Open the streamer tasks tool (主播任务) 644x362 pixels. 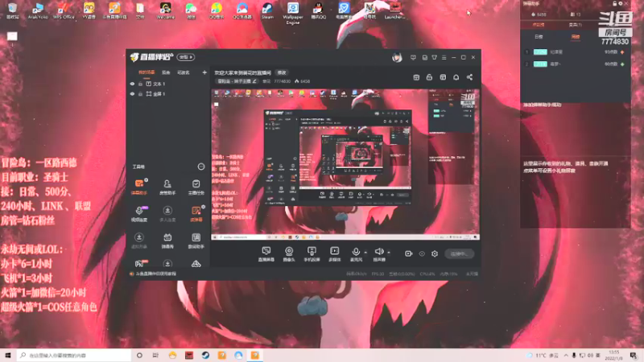point(196,187)
